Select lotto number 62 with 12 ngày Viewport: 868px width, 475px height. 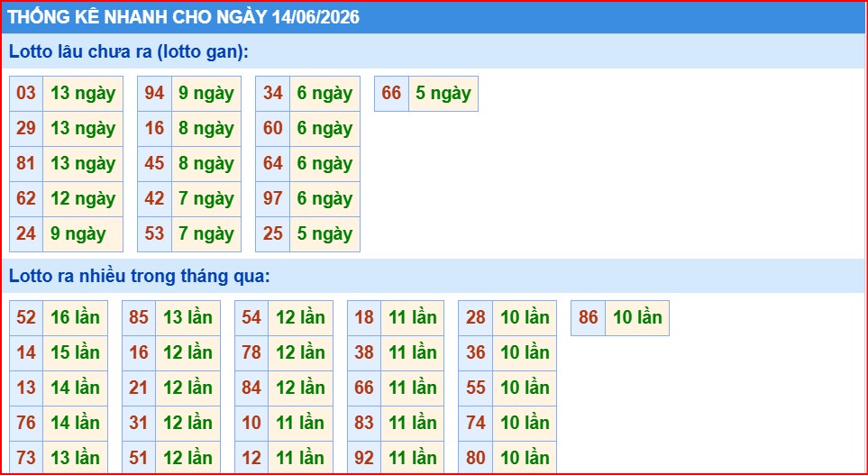[x=26, y=199]
